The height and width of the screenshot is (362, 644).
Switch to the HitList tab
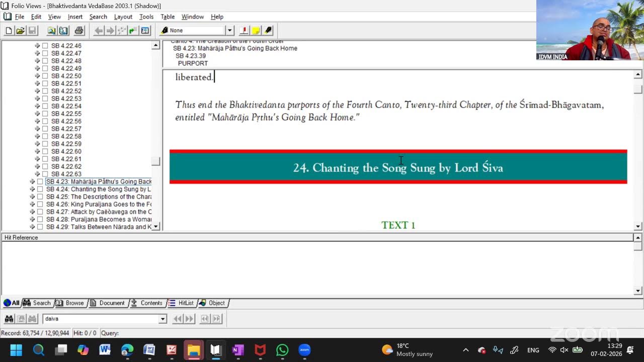pos(182,303)
